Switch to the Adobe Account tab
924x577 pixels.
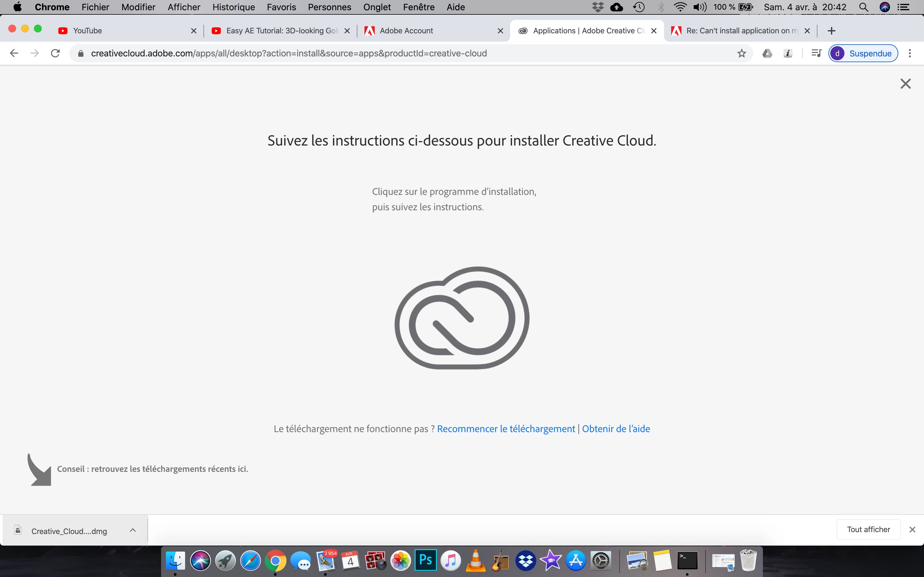tap(406, 30)
